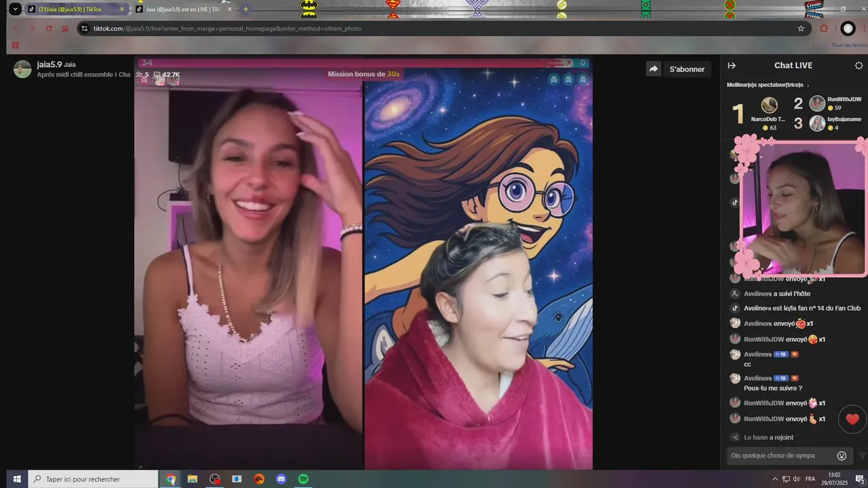View site information icon in address bar

pyautogui.click(x=85, y=28)
